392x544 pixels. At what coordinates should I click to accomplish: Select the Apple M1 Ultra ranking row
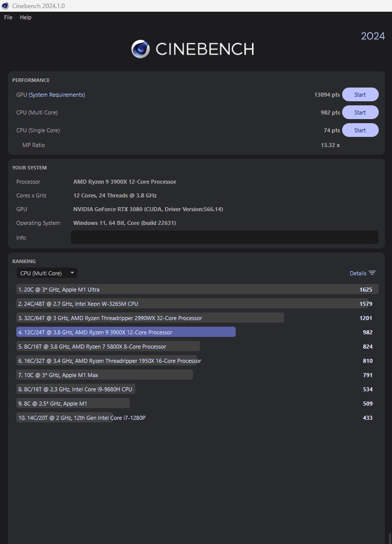(197, 290)
